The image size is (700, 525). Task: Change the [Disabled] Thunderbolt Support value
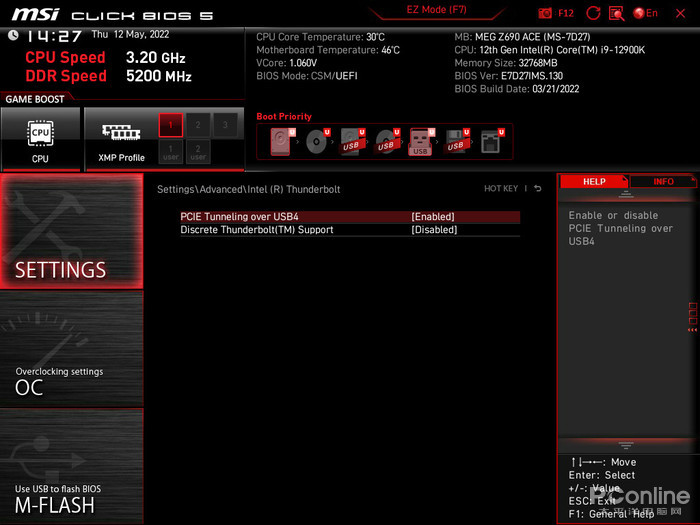(x=434, y=230)
